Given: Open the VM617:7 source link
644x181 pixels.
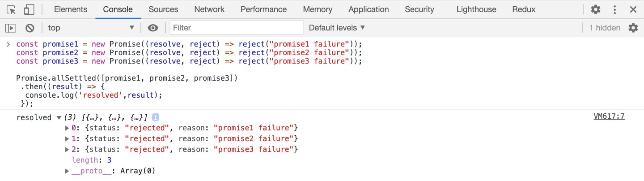Looking at the screenshot, I should pyautogui.click(x=609, y=116).
